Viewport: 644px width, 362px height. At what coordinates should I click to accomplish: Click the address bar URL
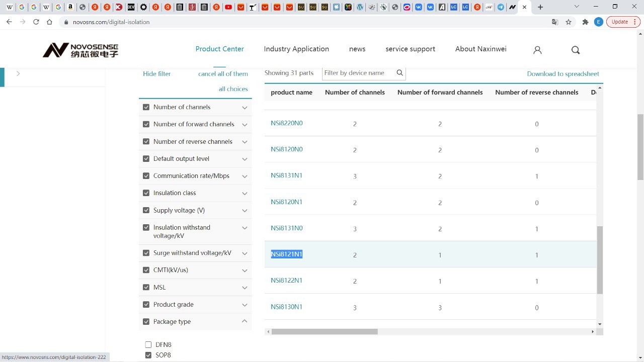(111, 22)
